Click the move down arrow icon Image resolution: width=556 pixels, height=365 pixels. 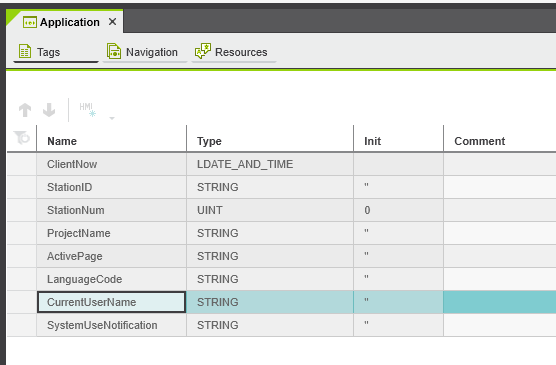(49, 110)
